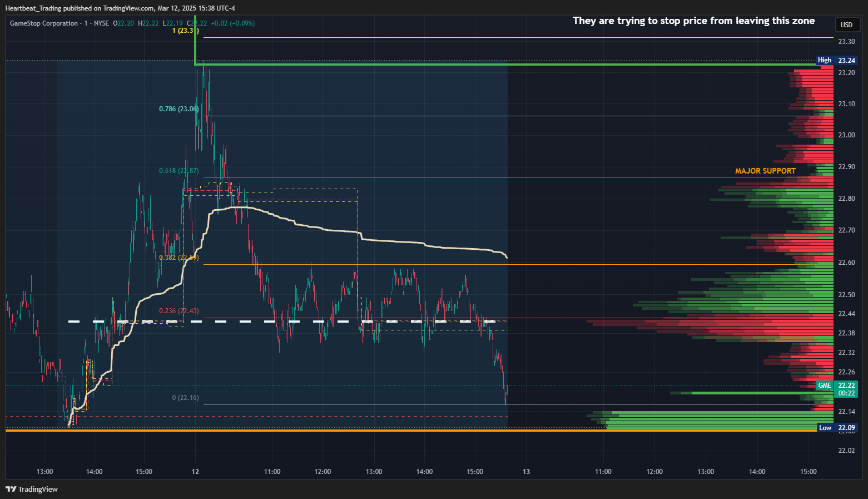
Task: Click the +0.02 (+0.09%) change value
Action: pos(233,23)
